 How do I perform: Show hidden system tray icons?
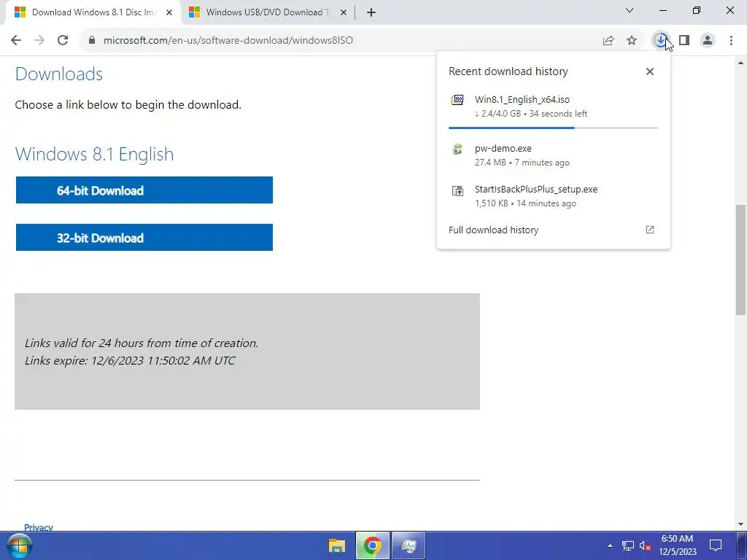tap(610, 545)
